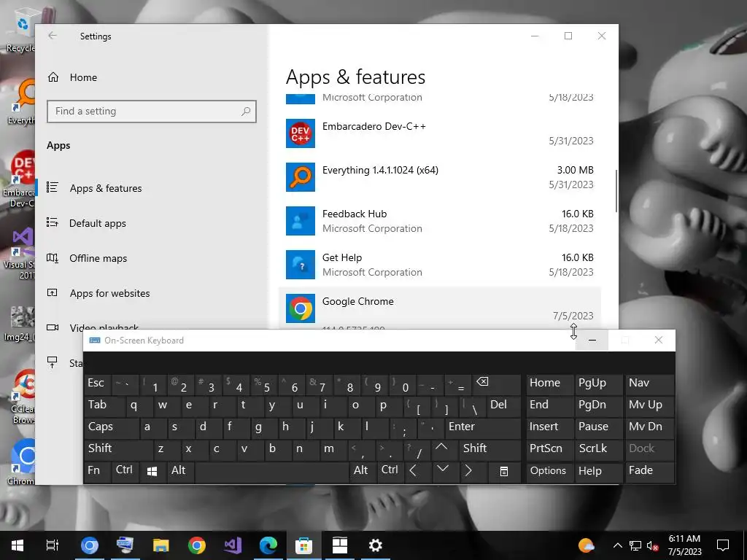Select the Everything app icon in list
This screenshot has width=747, height=560.
point(300,177)
